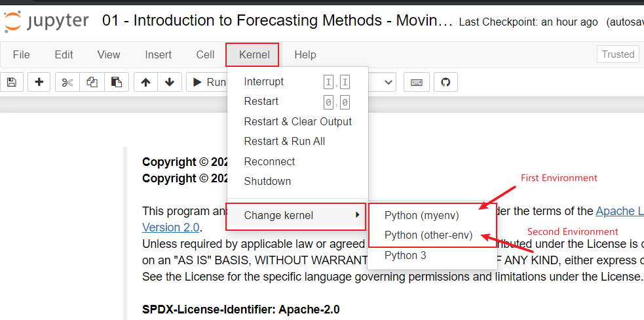
Task: Open the View menu
Action: click(x=109, y=54)
